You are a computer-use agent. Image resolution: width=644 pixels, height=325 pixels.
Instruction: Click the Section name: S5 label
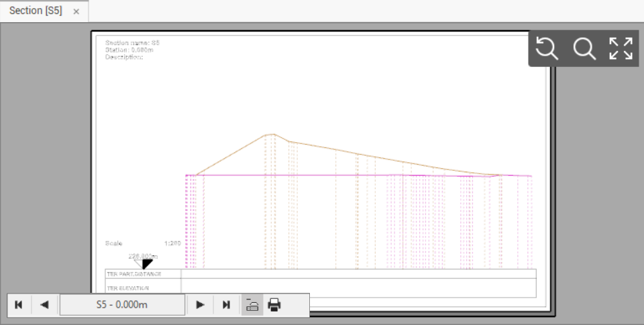tap(132, 43)
